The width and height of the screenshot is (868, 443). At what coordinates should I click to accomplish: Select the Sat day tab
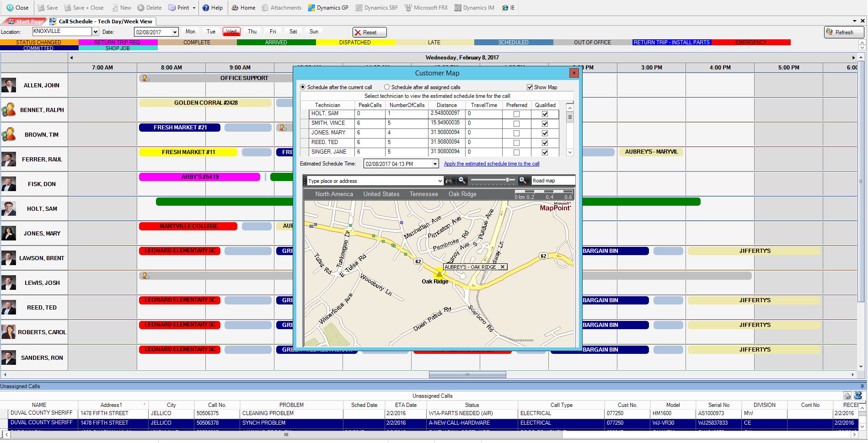click(x=293, y=32)
